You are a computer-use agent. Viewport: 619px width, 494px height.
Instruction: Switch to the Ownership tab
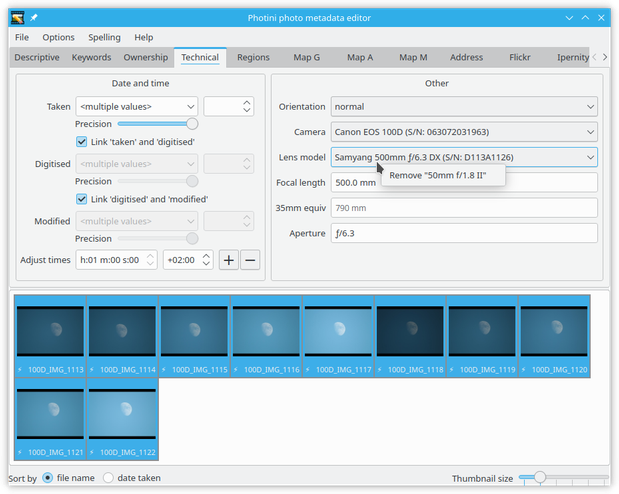[x=146, y=57]
